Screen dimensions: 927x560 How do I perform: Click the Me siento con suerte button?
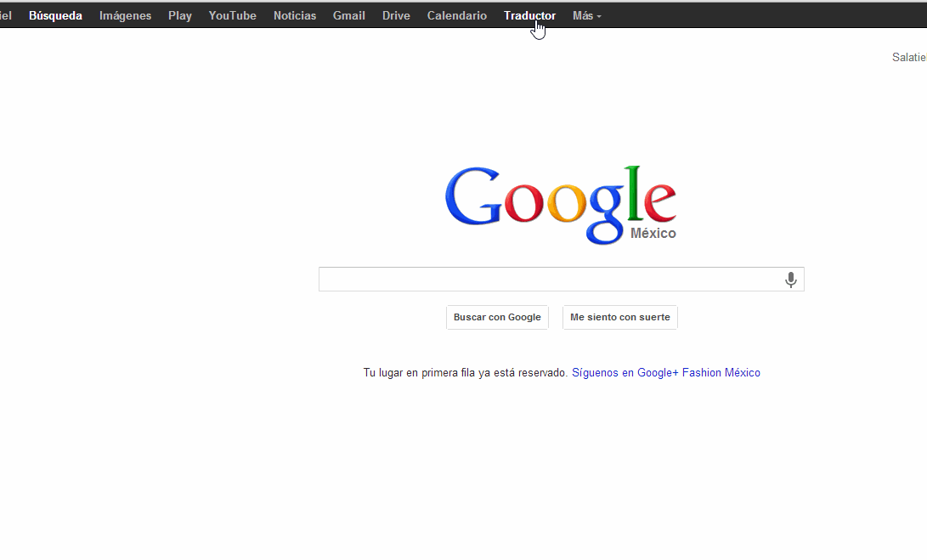coord(620,318)
